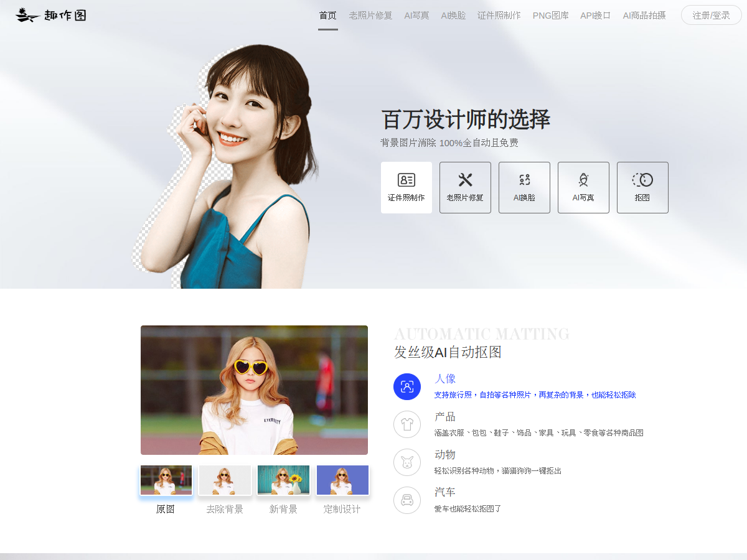Image resolution: width=747 pixels, height=560 pixels.
Task: Click the 产品 heading
Action: click(445, 417)
